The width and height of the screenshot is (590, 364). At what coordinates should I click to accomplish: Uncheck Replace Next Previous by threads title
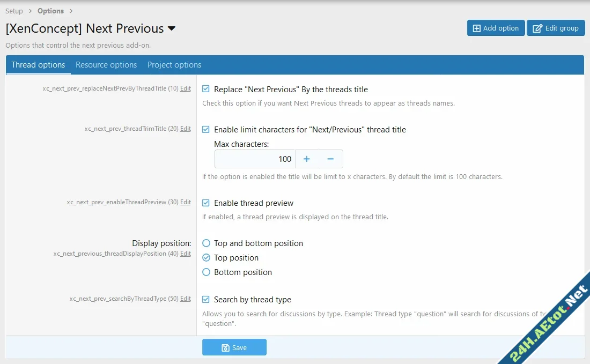[x=206, y=90]
